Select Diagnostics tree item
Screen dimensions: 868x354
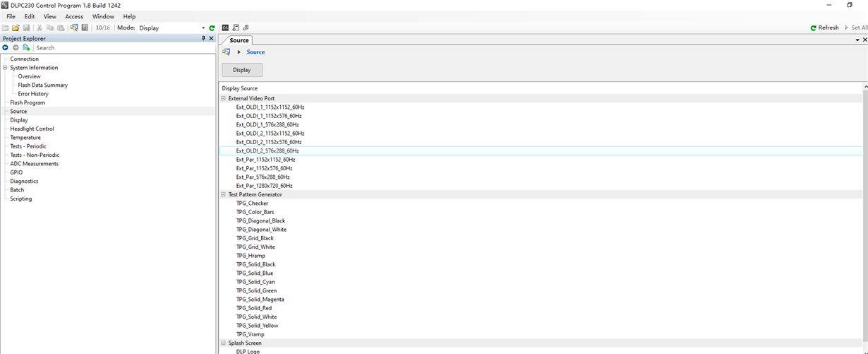(x=25, y=181)
